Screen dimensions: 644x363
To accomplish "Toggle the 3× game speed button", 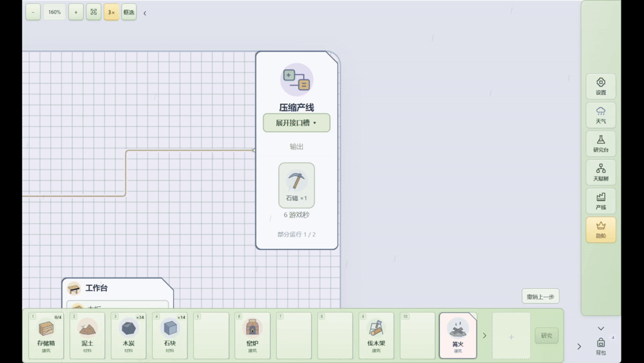I will pyautogui.click(x=111, y=12).
